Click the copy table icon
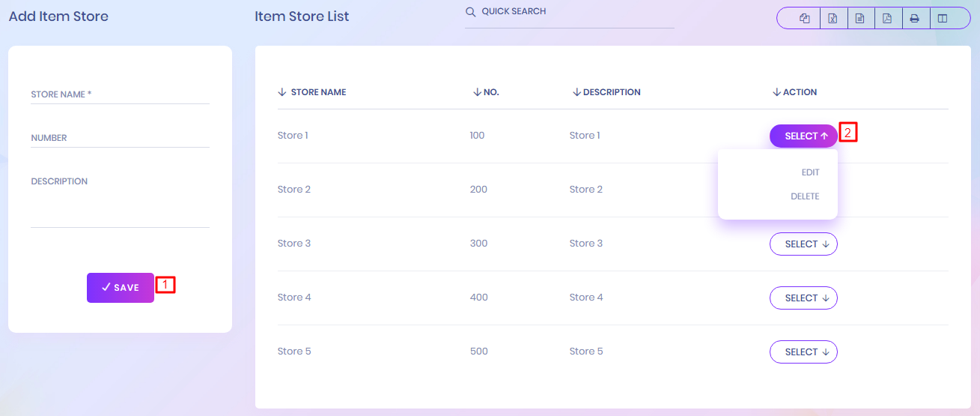Screen dimensions: 980x416 [805, 19]
